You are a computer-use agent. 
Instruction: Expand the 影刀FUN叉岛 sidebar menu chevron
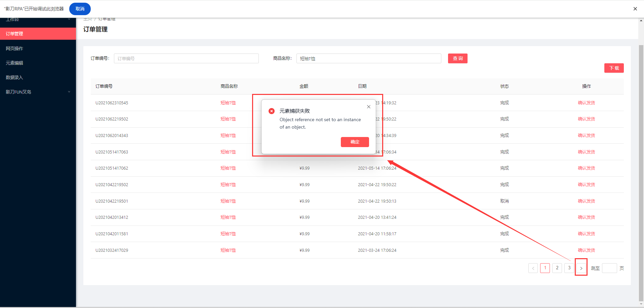pos(69,92)
